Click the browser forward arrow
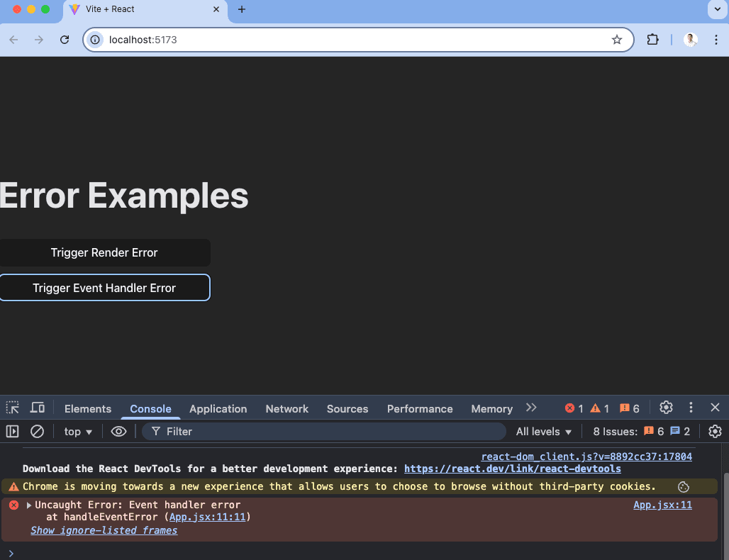Image resolution: width=729 pixels, height=560 pixels. pyautogui.click(x=39, y=40)
